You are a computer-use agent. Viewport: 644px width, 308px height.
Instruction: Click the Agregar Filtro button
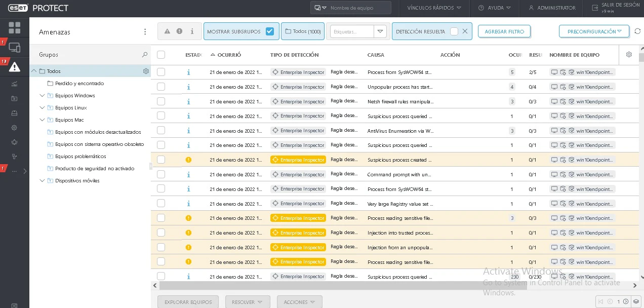504,31
